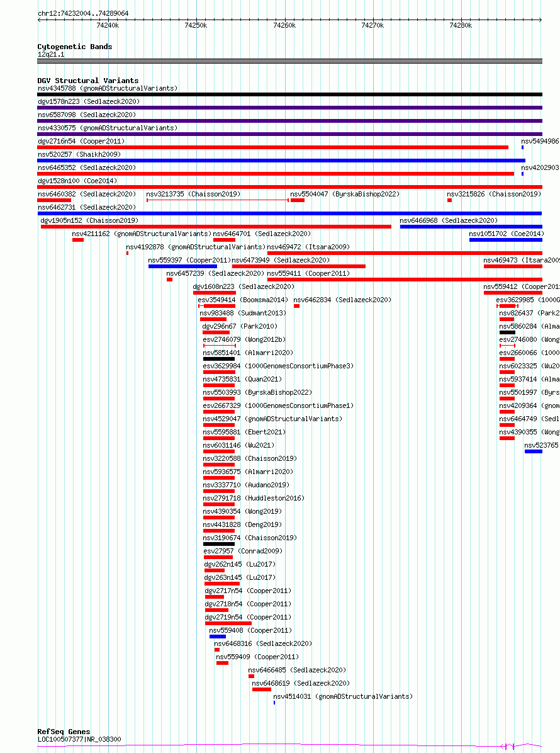Open nsv5936575 (Almarri2020) variant
The height and width of the screenshot is (753, 560).
tap(248, 472)
